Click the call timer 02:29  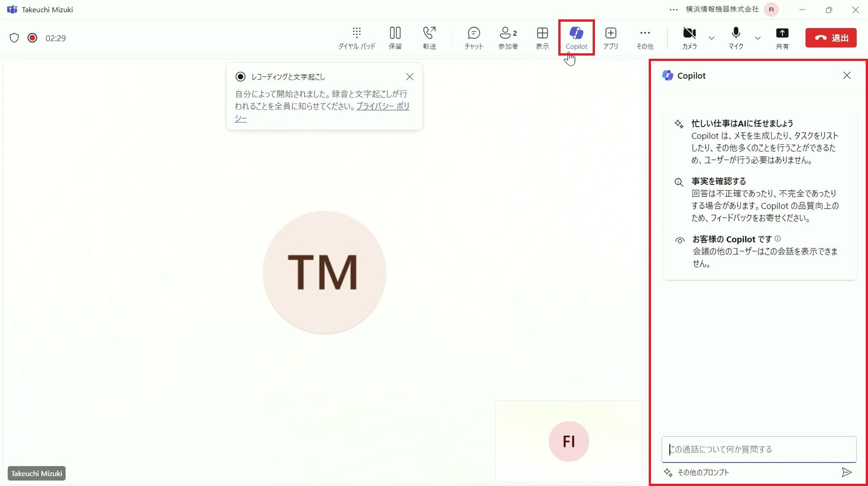pyautogui.click(x=56, y=38)
